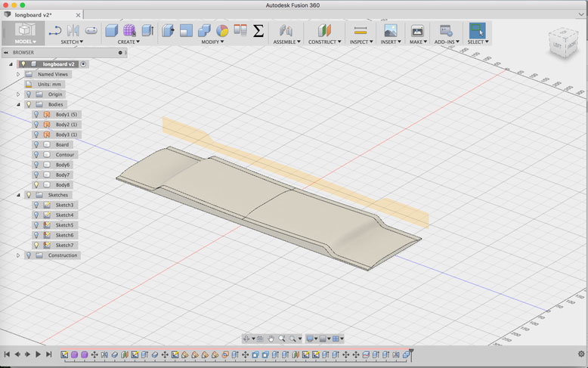Play the timeline
The height and width of the screenshot is (368, 588).
pos(38,354)
